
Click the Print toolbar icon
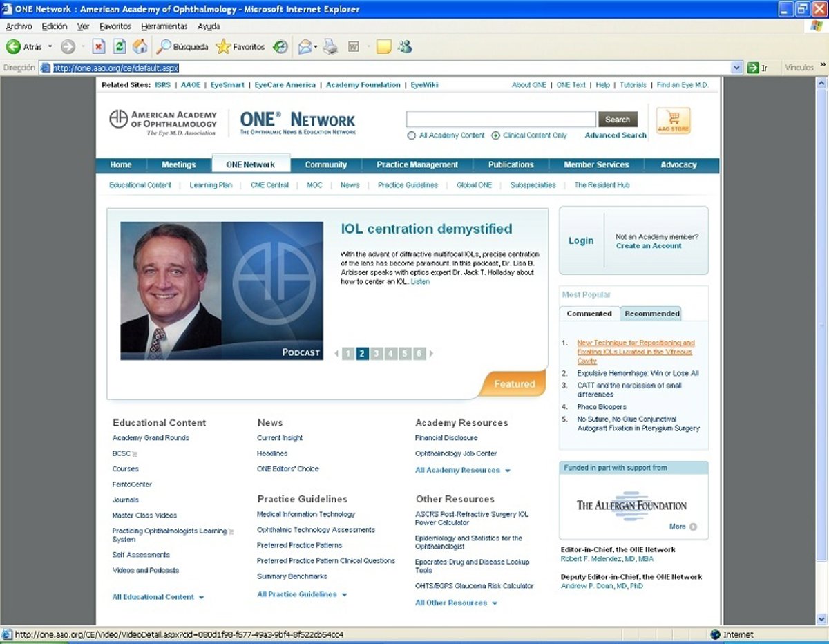click(x=331, y=47)
